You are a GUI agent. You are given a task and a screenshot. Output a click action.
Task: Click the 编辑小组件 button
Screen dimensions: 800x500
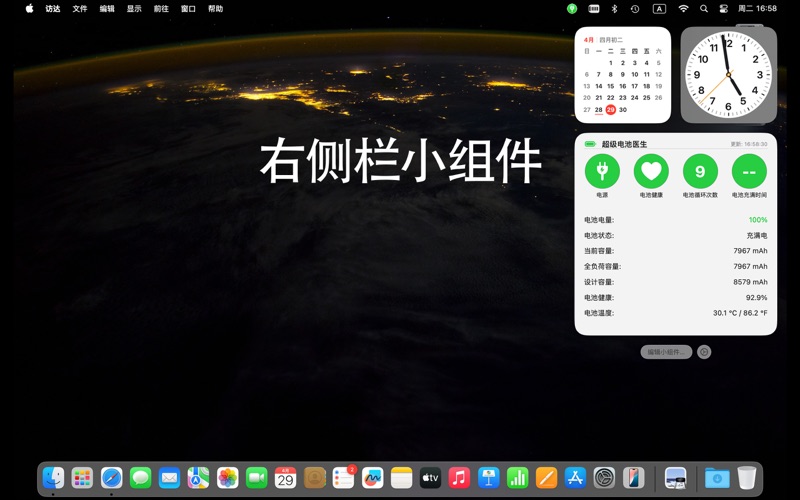(x=666, y=352)
